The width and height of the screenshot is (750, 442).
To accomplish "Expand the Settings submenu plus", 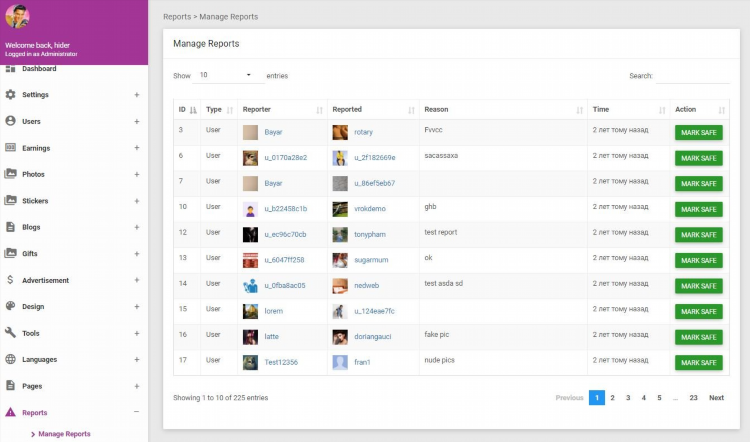I will click(137, 95).
